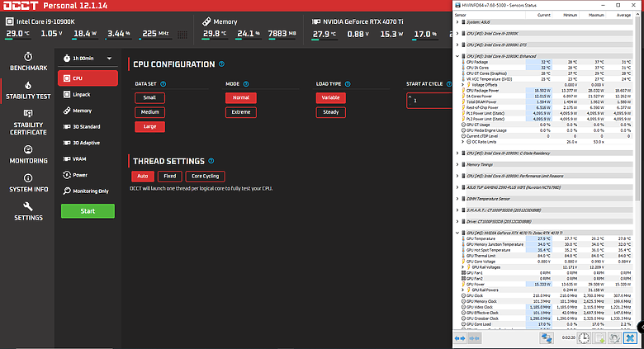Select the CPU test in the test list

88,78
